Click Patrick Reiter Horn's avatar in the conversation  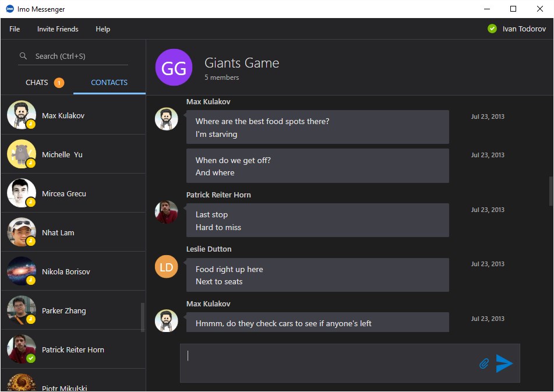pos(166,211)
